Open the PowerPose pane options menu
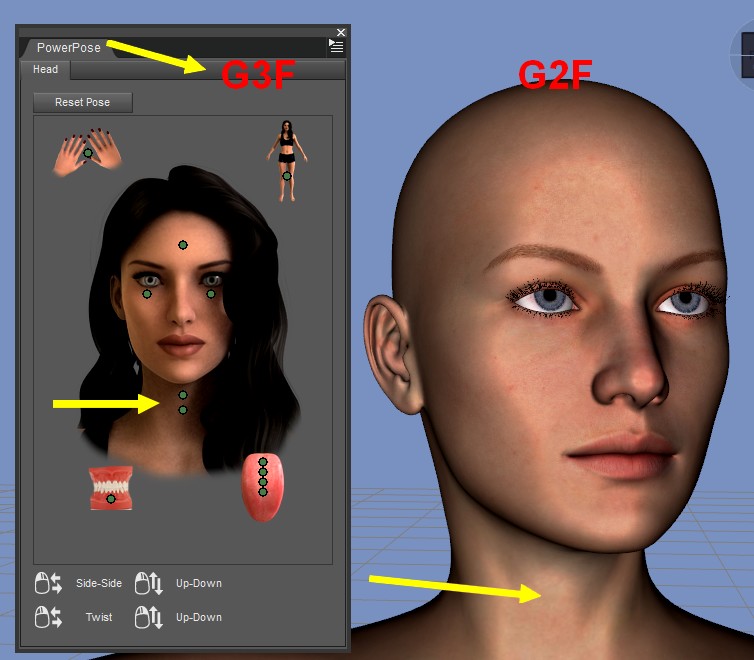The width and height of the screenshot is (754, 660). click(336, 46)
